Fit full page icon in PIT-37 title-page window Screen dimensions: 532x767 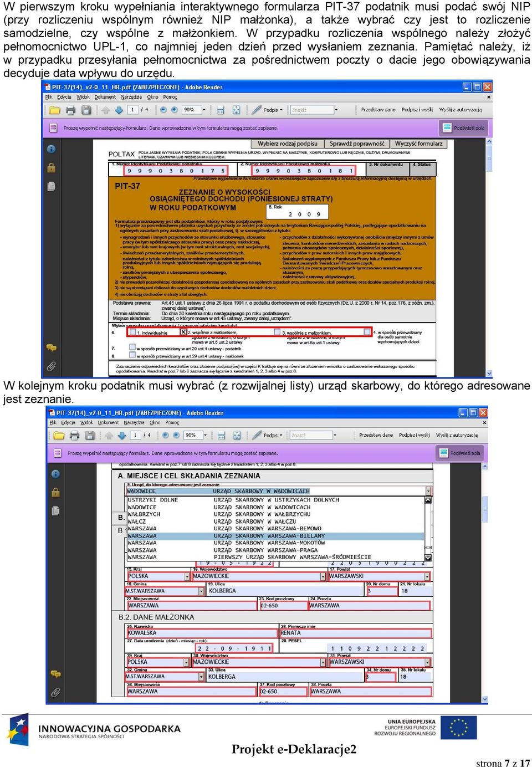236,110
